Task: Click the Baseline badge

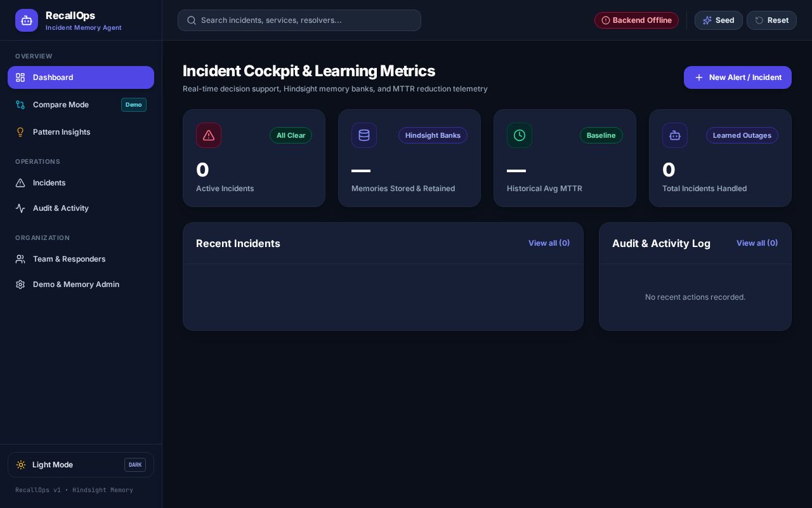Action: [601, 135]
